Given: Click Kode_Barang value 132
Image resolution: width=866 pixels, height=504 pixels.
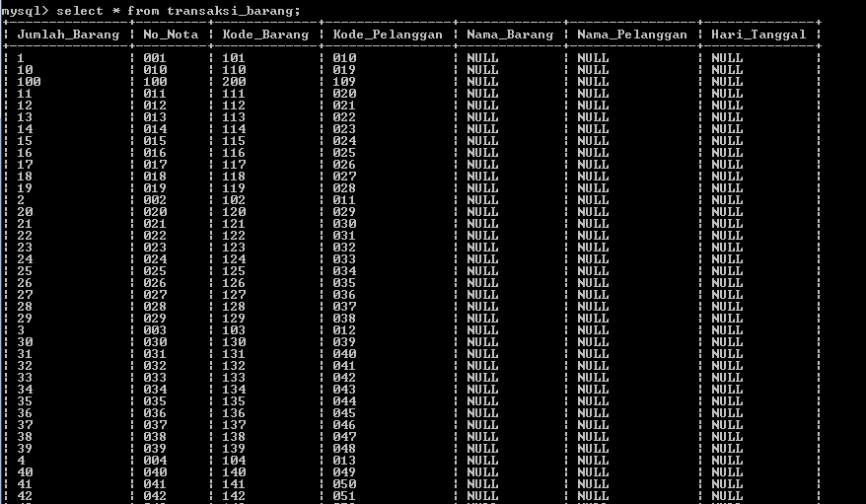Looking at the screenshot, I should tap(234, 366).
